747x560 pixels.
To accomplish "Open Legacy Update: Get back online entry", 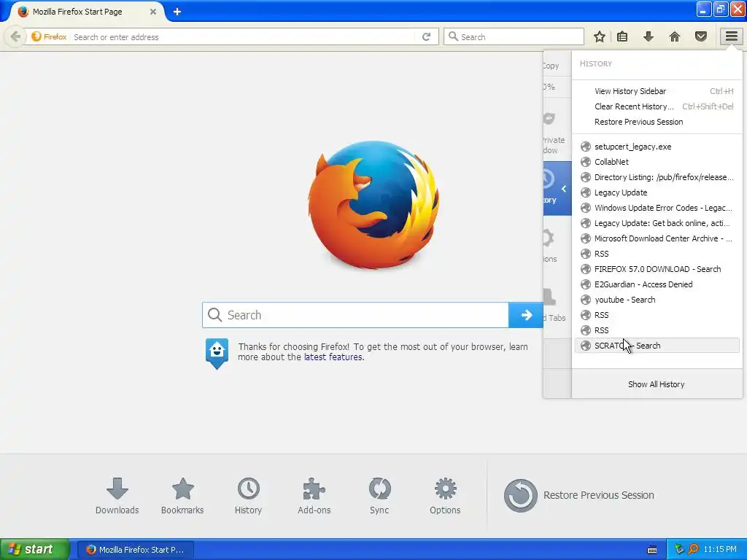I will click(x=657, y=223).
